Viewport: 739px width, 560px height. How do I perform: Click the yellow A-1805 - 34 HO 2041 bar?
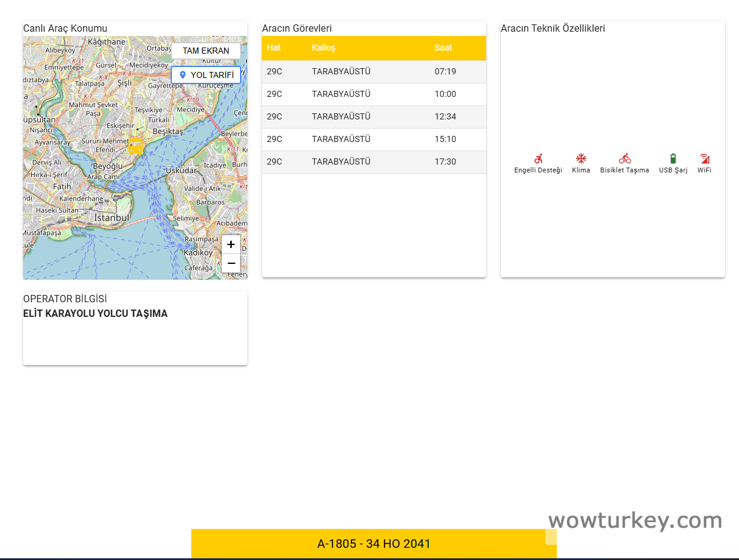[373, 544]
